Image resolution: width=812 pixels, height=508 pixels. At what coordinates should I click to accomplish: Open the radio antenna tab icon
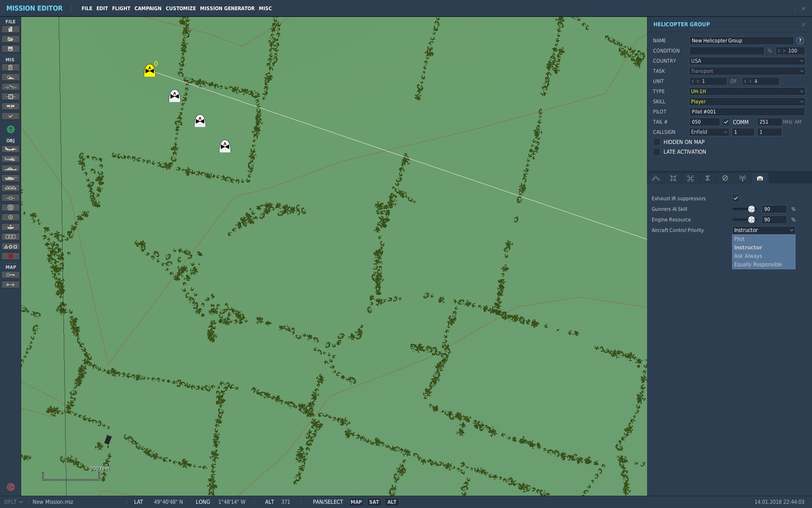tap(742, 178)
